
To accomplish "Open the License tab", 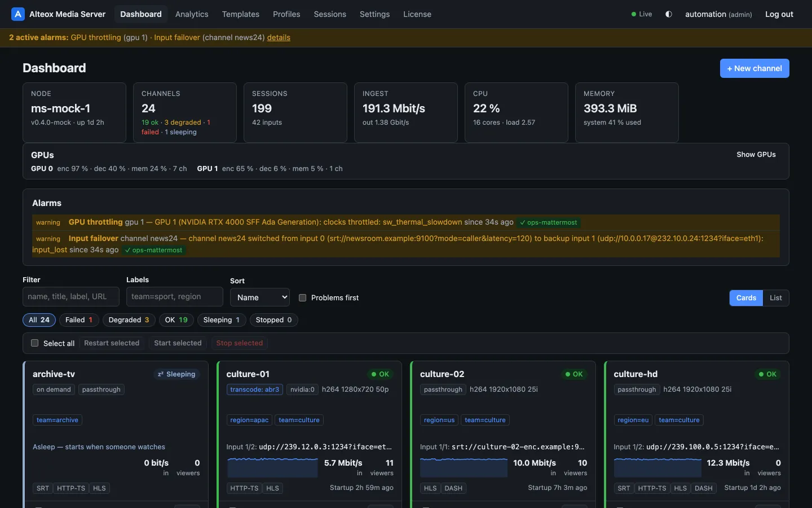I will pos(417,14).
